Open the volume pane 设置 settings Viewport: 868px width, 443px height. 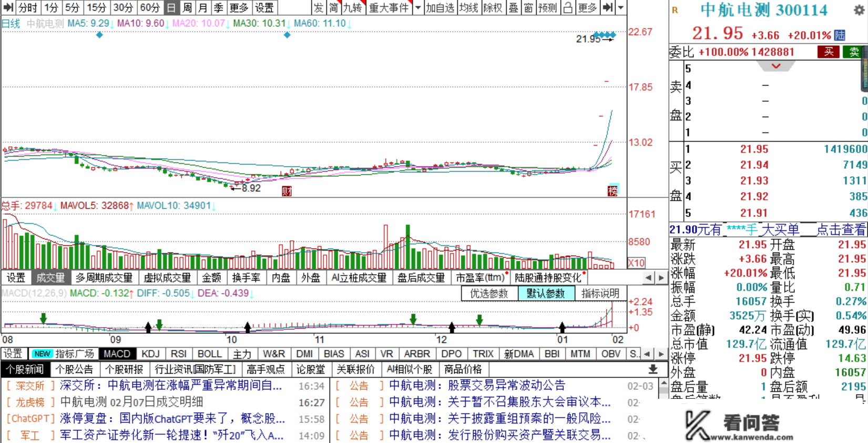pyautogui.click(x=16, y=277)
